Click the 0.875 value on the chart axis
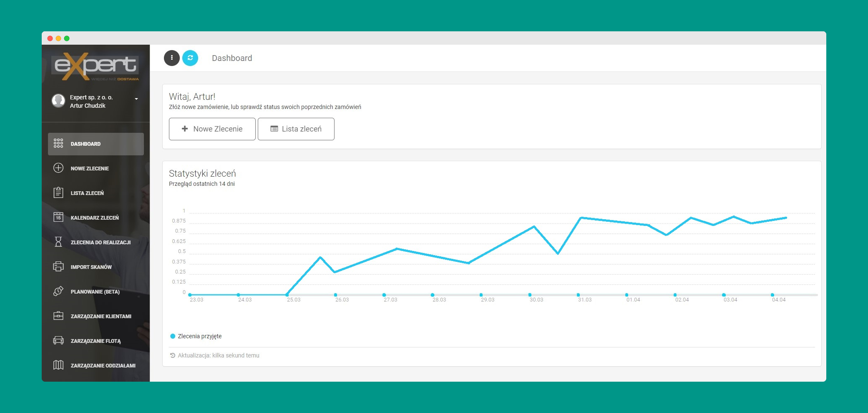 pyautogui.click(x=179, y=221)
